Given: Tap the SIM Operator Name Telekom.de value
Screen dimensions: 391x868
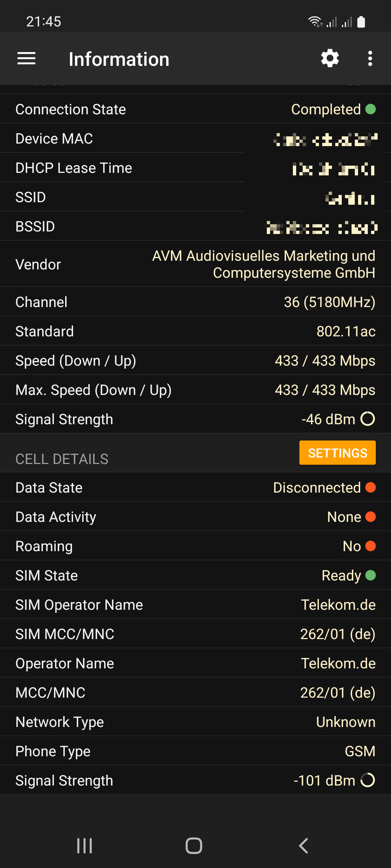Looking at the screenshot, I should pyautogui.click(x=338, y=605).
